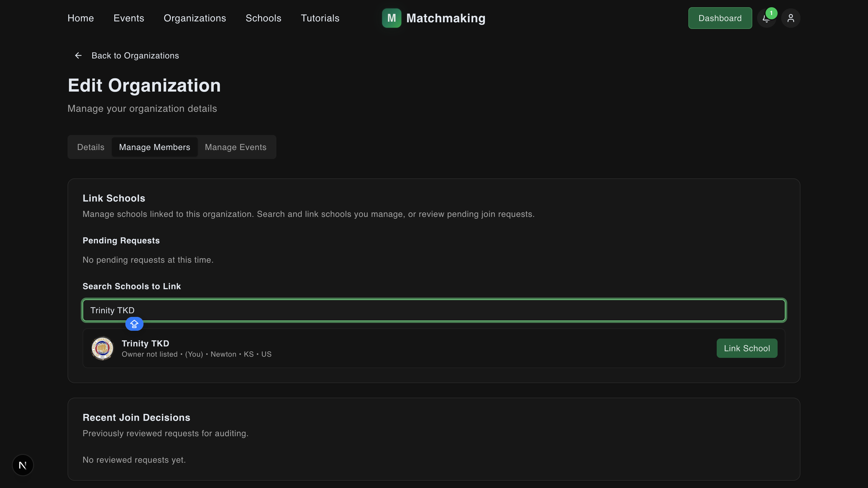The height and width of the screenshot is (488, 868).
Task: Click the Search Schools to Link label
Action: [132, 286]
